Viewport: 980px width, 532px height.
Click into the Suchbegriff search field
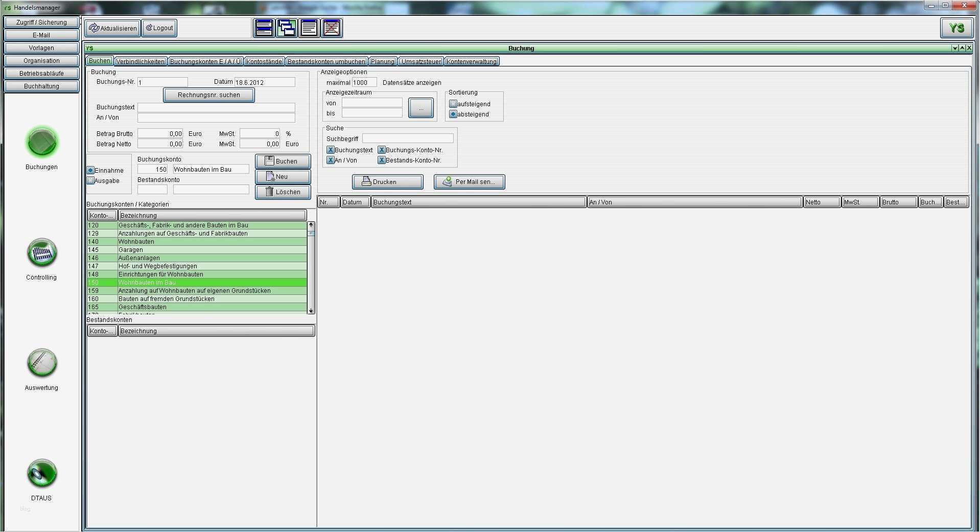(408, 138)
